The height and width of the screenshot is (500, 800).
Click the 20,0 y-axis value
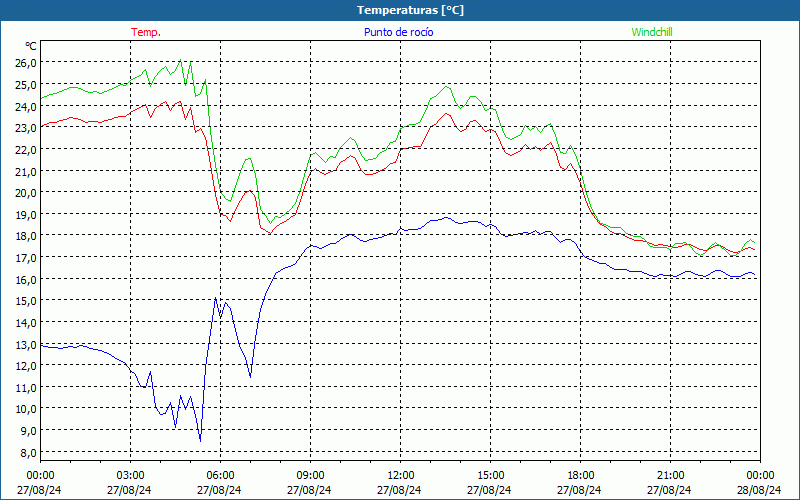tap(27, 193)
